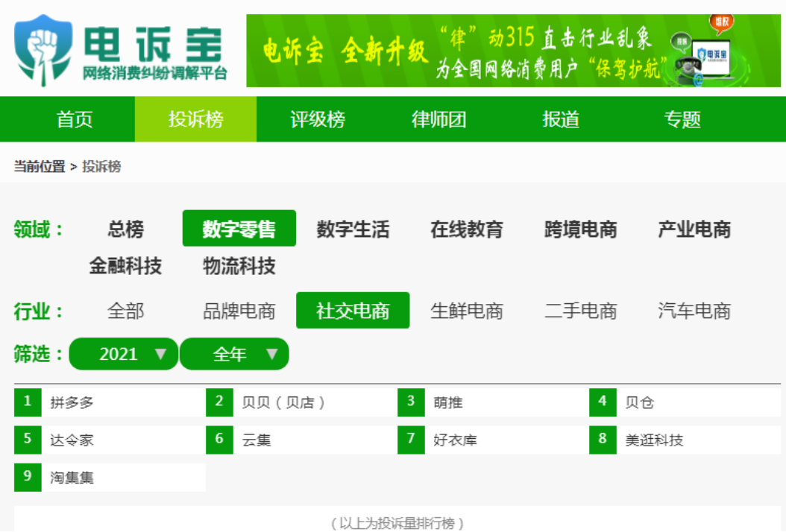This screenshot has height=532, width=786.
Task: Select the 总榜 field filter
Action: coord(125,229)
